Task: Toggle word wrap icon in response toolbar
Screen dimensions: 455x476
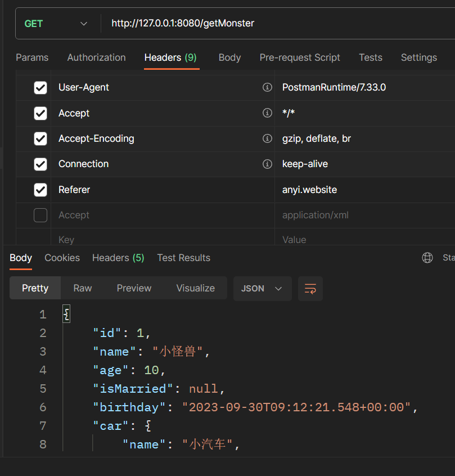Action: (x=310, y=289)
